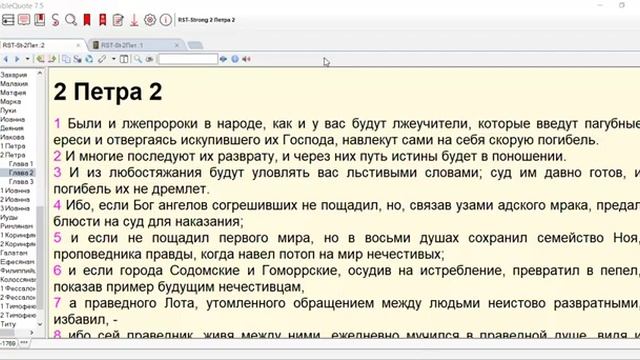Collapse the 2 Петра book node

pyautogui.click(x=13, y=155)
